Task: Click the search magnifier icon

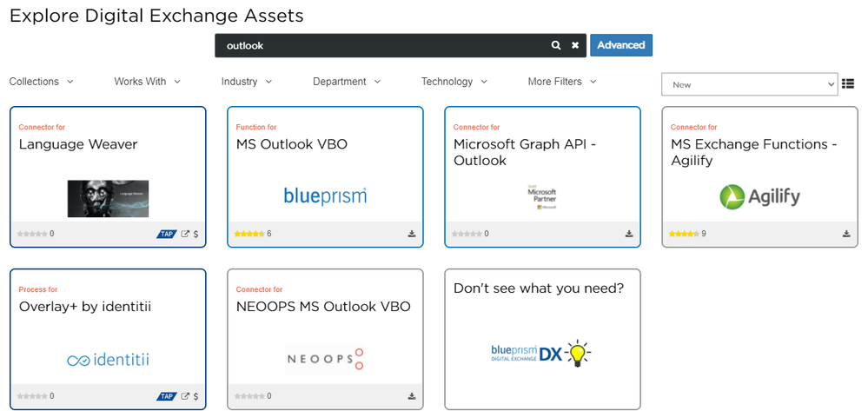Action: pos(556,45)
